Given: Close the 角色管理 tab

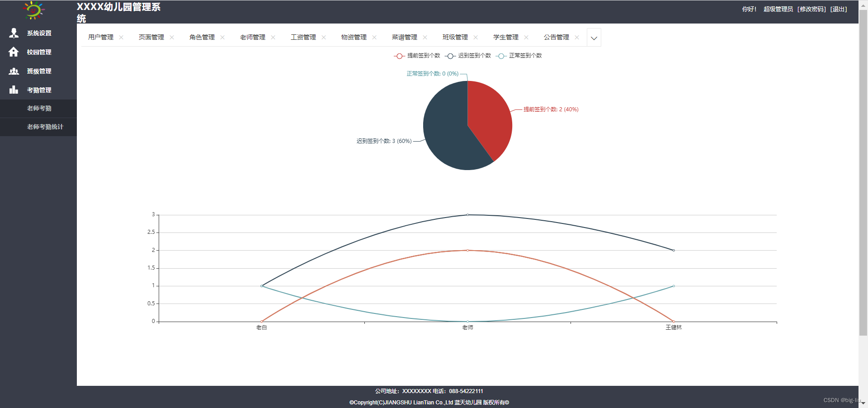Looking at the screenshot, I should click(222, 38).
